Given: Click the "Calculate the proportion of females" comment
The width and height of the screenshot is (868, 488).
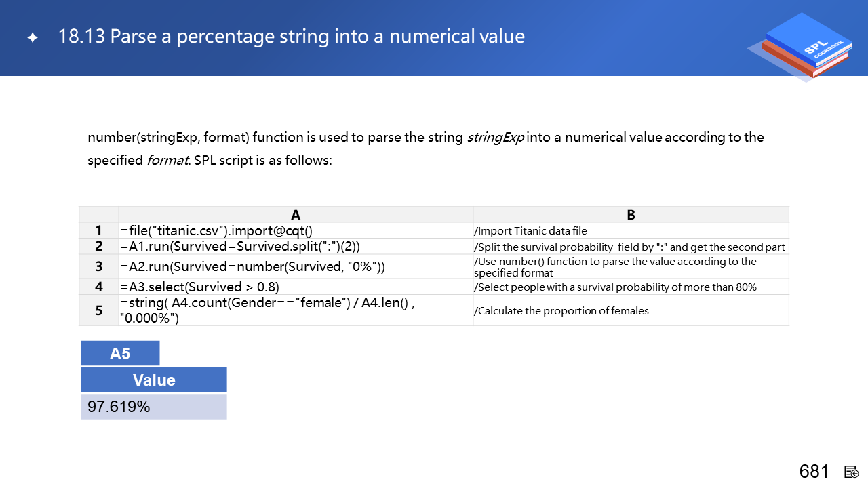Looking at the screenshot, I should click(x=561, y=311).
